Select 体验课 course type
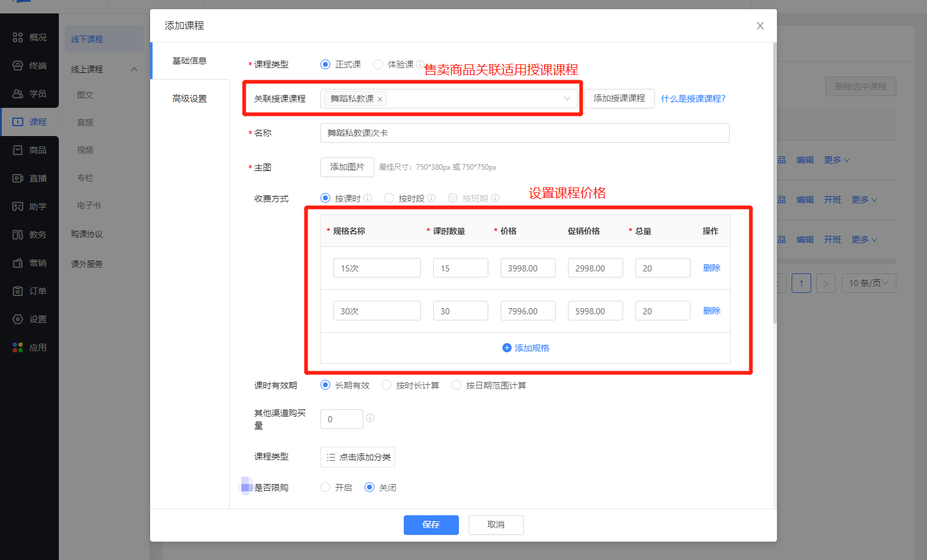 coord(378,64)
